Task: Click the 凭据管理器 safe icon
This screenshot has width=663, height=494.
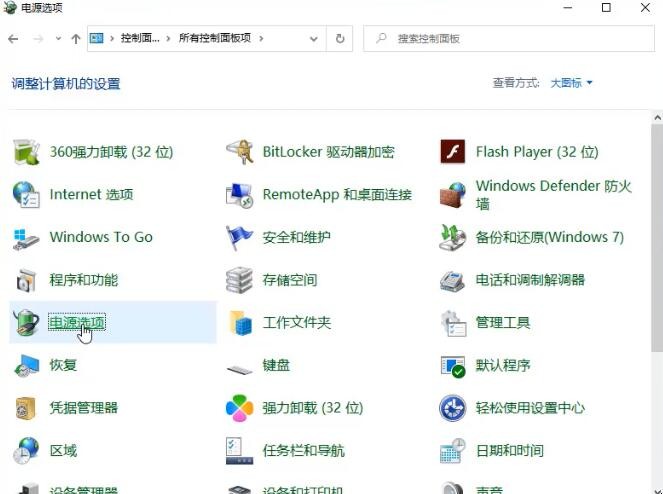Action: click(x=25, y=408)
